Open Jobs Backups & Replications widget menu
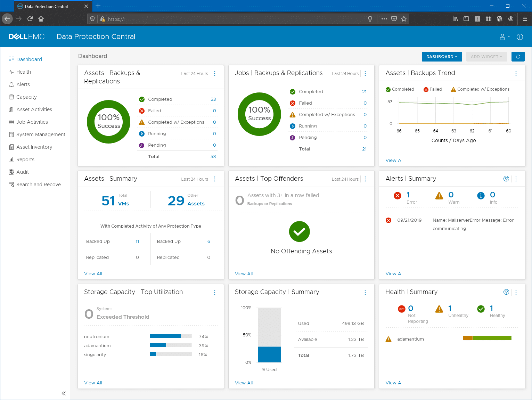 click(x=365, y=73)
